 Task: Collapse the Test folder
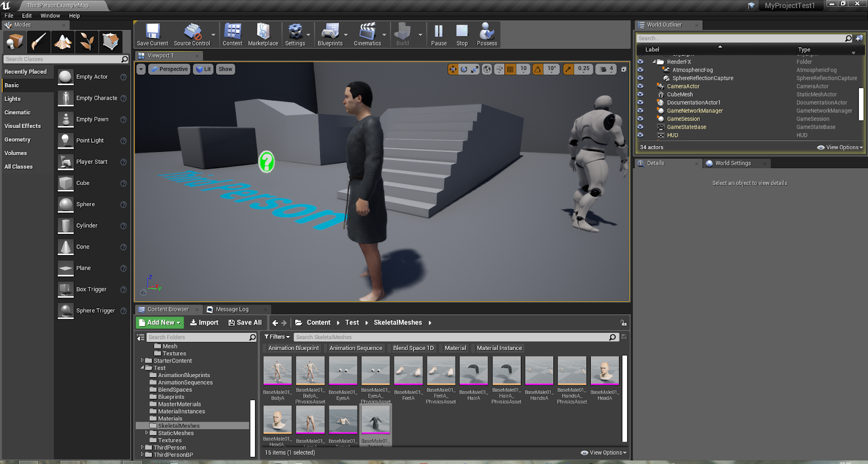142,368
